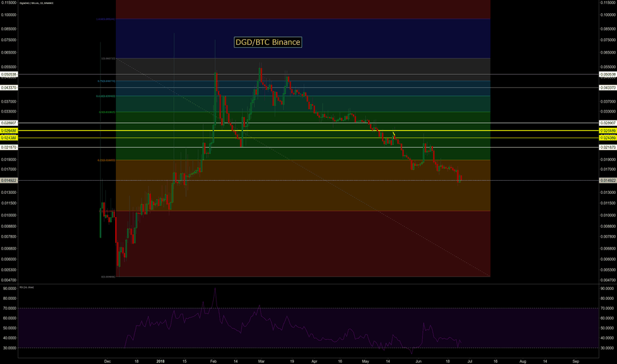This screenshot has width=617, height=364.
Task: Click the Feb label on the time axis
Action: tap(213, 361)
